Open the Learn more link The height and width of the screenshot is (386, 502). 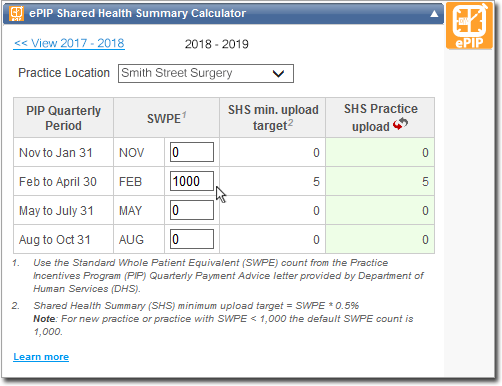click(x=41, y=357)
